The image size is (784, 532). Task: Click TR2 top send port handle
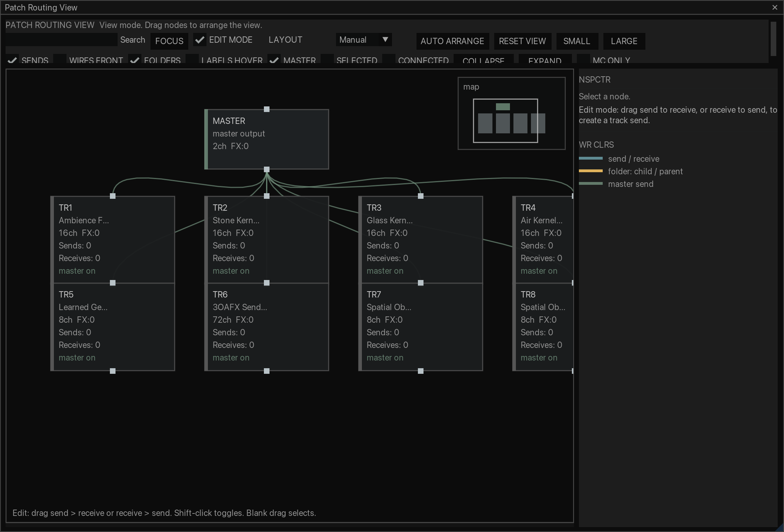(267, 196)
